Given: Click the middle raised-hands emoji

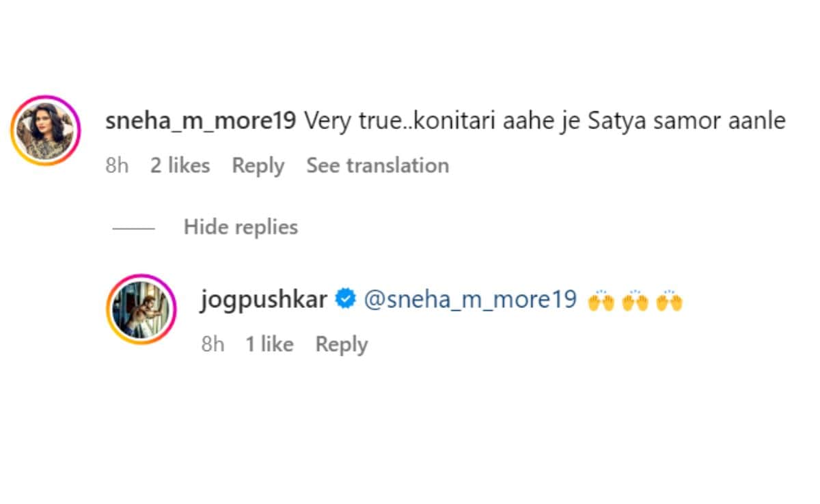Looking at the screenshot, I should [635, 300].
